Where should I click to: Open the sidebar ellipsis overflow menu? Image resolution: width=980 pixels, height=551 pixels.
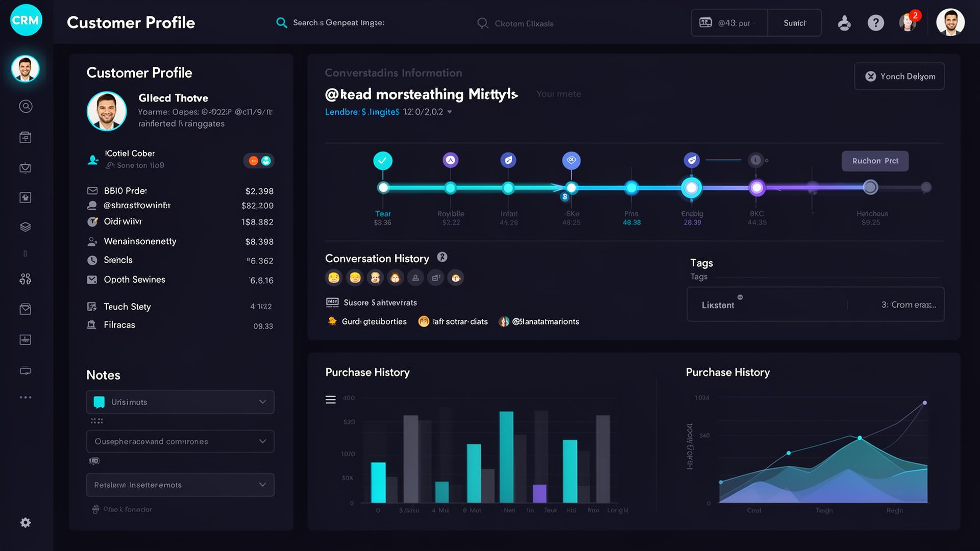point(25,397)
